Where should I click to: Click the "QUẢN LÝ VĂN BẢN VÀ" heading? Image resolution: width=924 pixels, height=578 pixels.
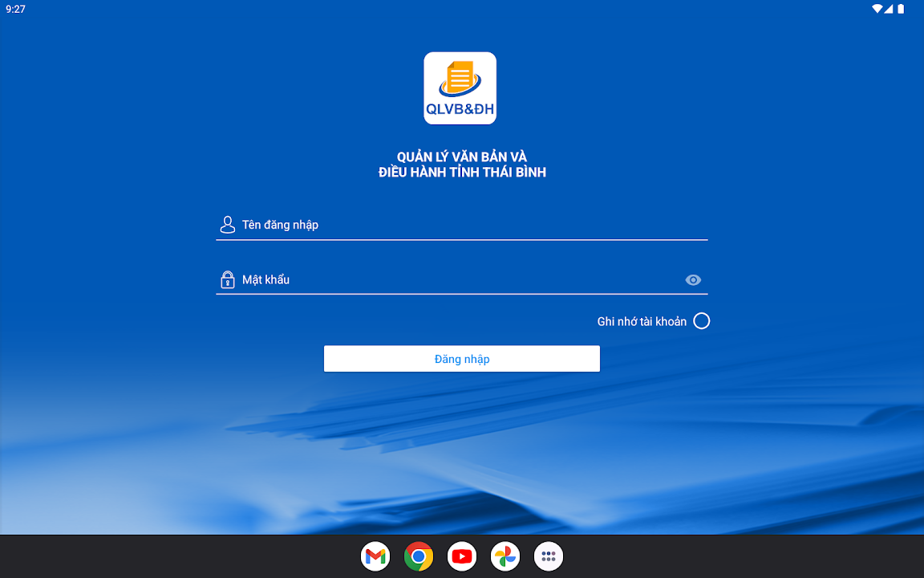pyautogui.click(x=462, y=157)
